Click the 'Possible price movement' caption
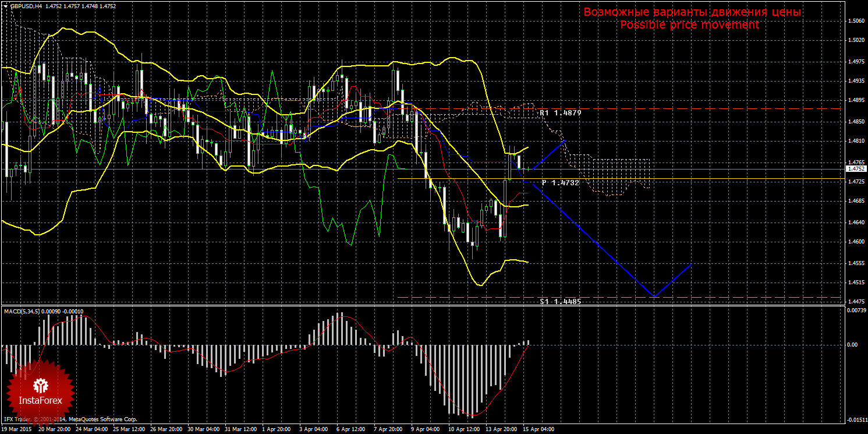This screenshot has height=434, width=868. point(689,25)
